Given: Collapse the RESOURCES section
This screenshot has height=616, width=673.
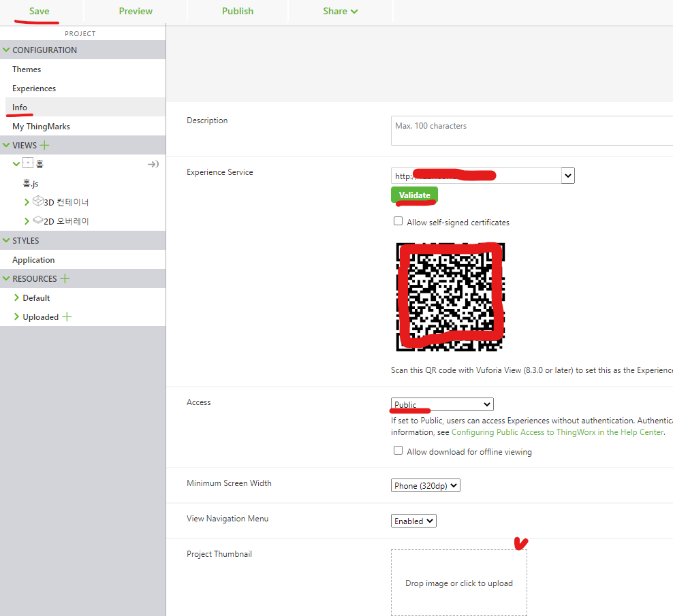Looking at the screenshot, I should [6, 278].
